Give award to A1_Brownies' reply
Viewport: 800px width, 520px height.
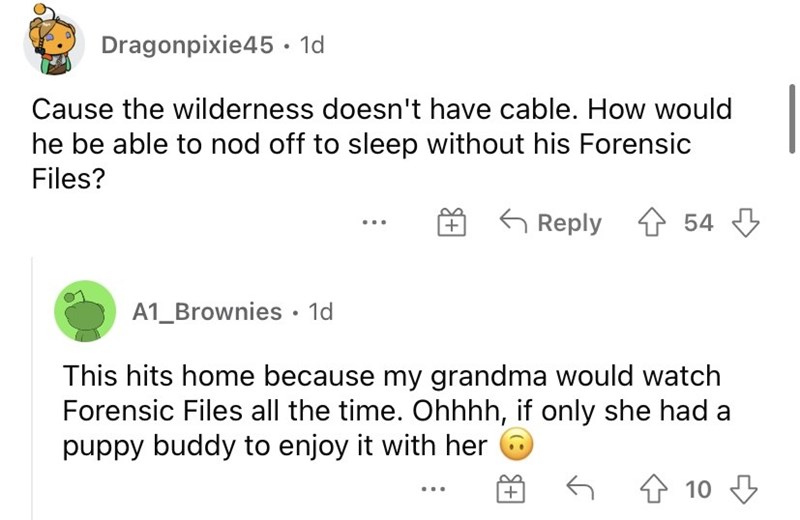[511, 489]
